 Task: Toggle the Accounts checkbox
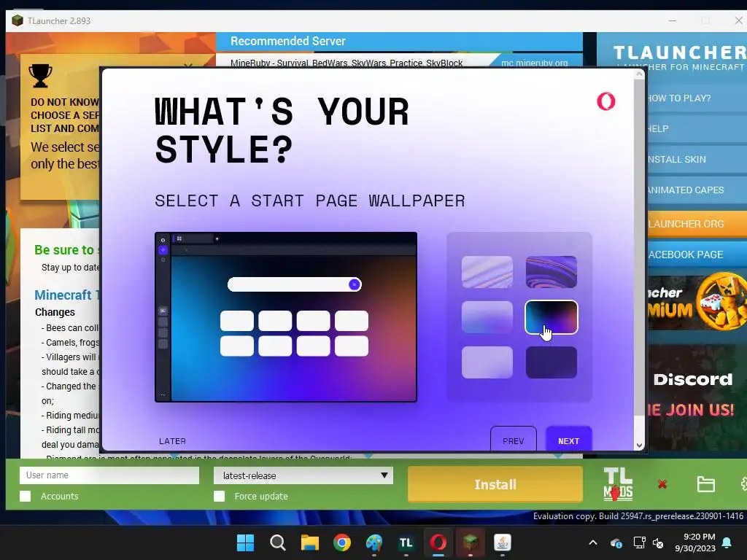coord(26,496)
